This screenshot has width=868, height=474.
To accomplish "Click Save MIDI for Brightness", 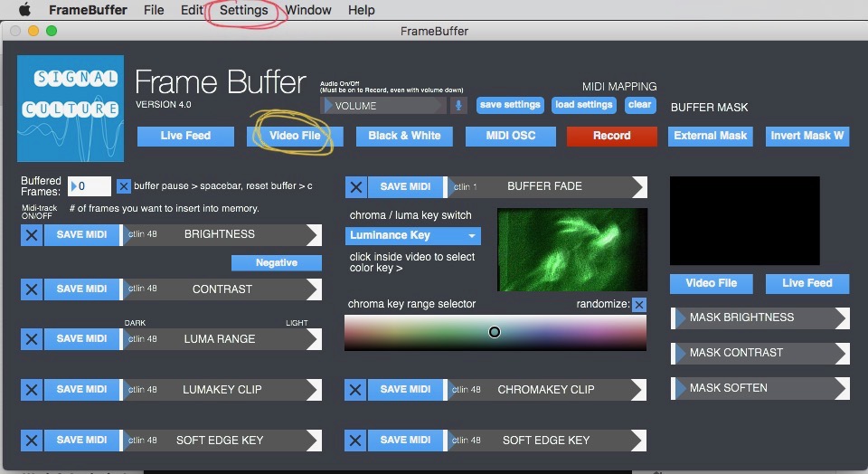I will [82, 235].
